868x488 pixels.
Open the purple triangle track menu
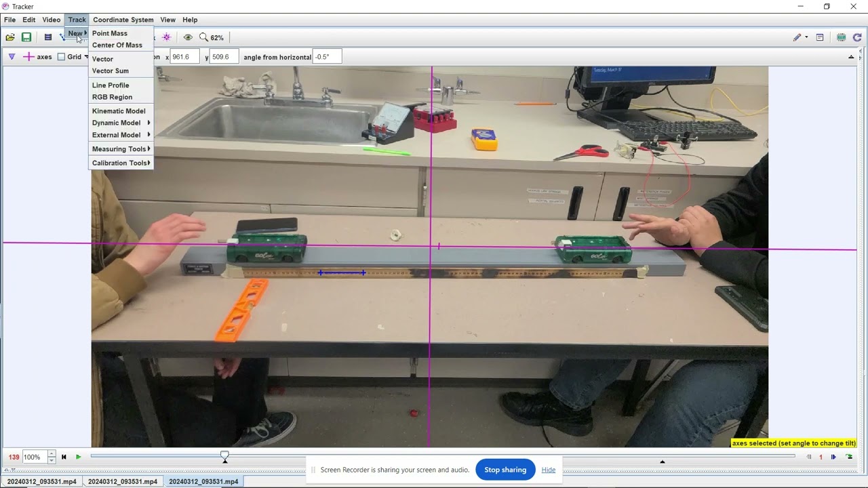(x=12, y=57)
